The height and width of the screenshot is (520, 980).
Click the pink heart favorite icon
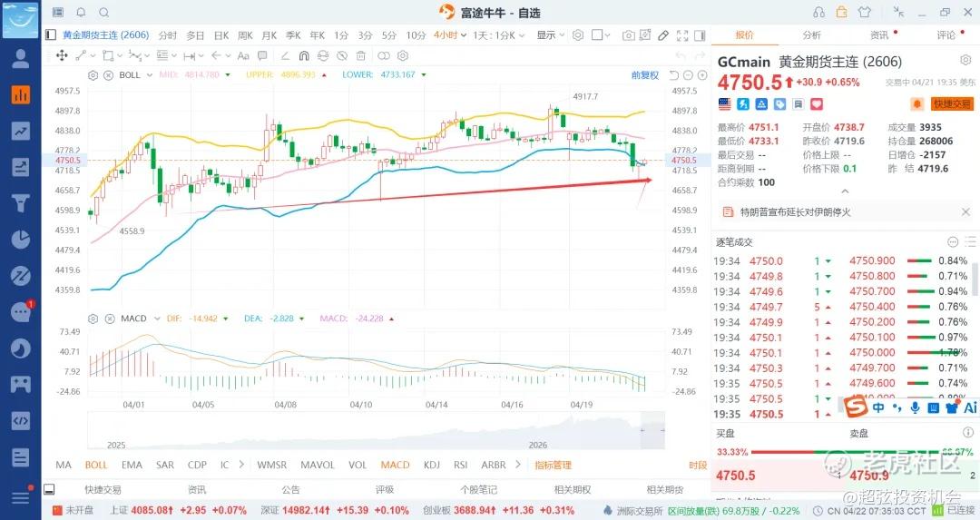pos(817,103)
